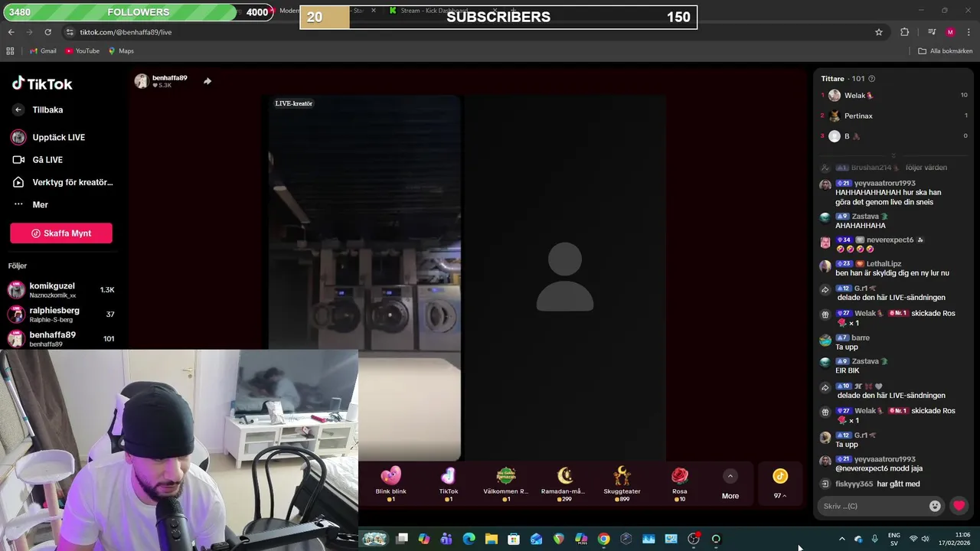980x551 pixels.
Task: Open benhaffa89 in the Följer list
Action: pos(61,339)
